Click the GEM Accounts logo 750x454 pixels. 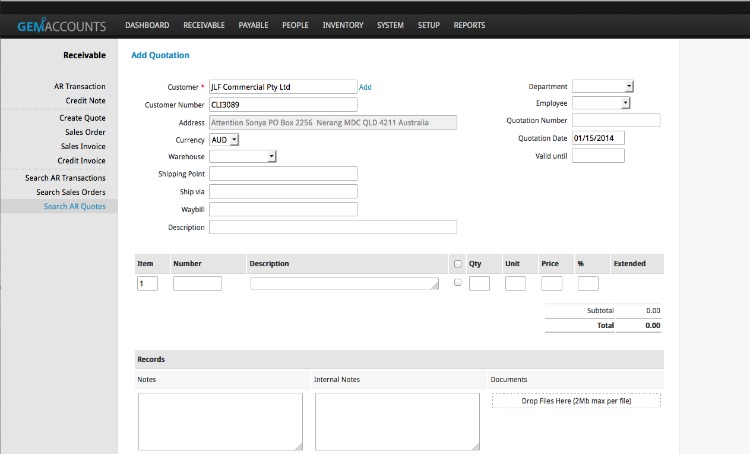[61, 25]
